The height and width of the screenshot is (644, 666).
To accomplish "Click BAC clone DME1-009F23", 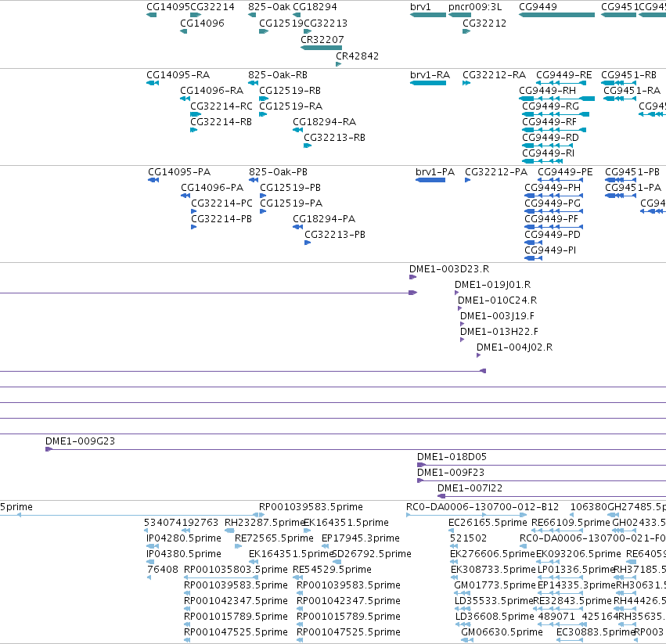I will 451,473.
